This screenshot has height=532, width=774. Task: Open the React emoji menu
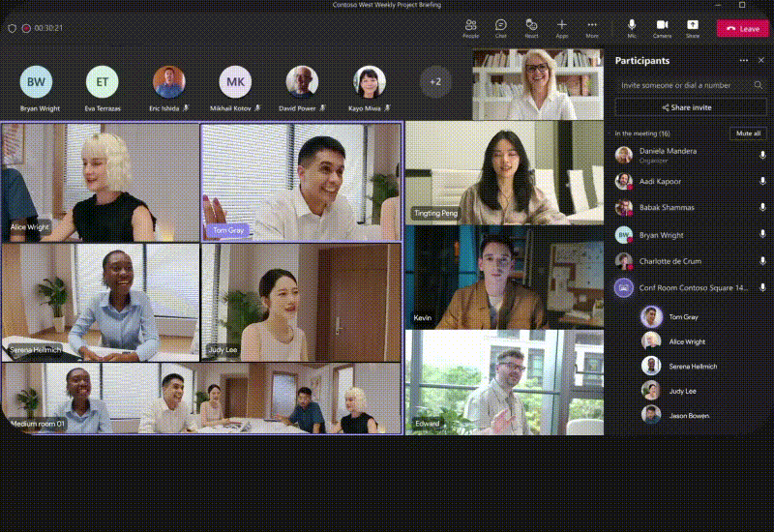coord(531,24)
